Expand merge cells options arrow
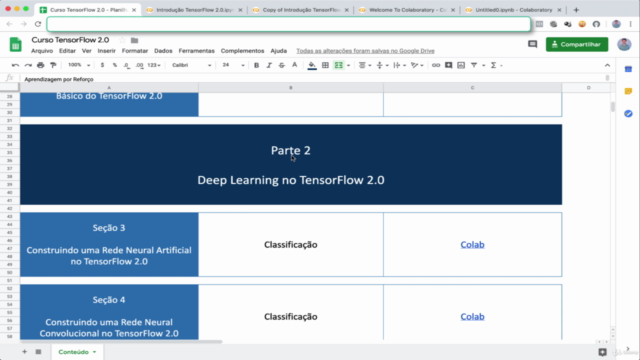Screen dimensions: 640x360 pyautogui.click(x=348, y=65)
